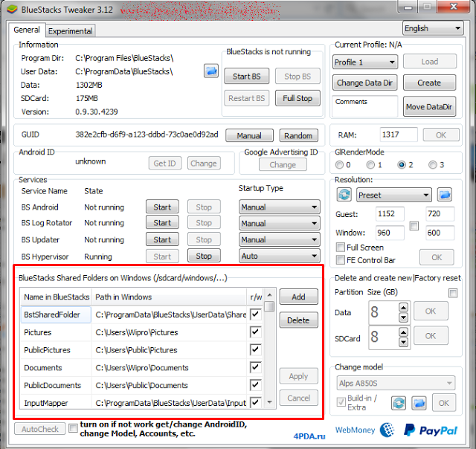The width and height of the screenshot is (476, 449).
Task: Click the shared folders list scrollbar thumb
Action: [269, 306]
